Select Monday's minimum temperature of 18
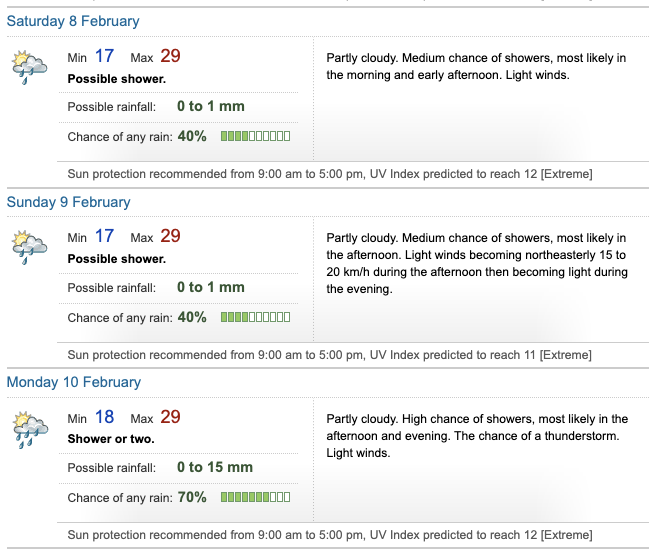The width and height of the screenshot is (649, 553). (105, 417)
